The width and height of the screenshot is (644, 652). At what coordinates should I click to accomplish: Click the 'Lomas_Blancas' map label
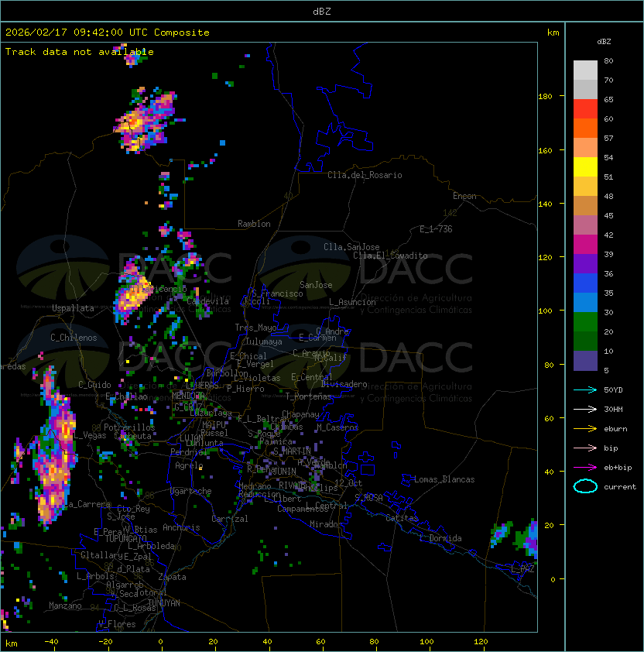(444, 479)
